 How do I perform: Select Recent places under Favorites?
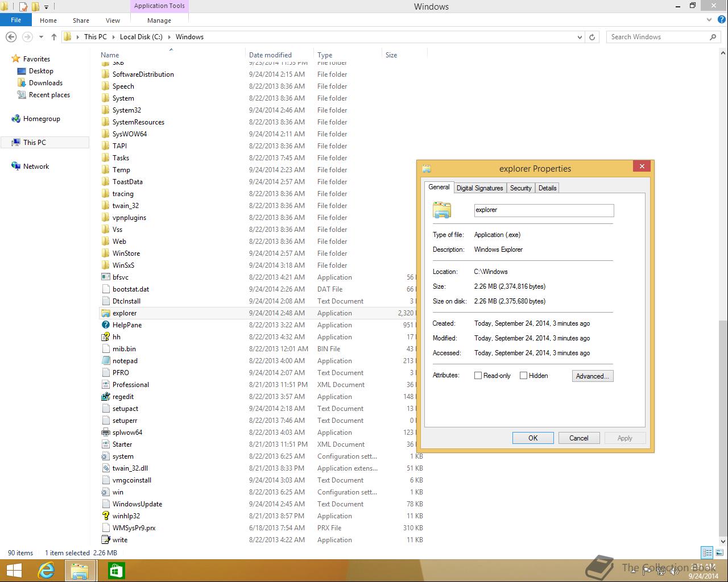pos(49,95)
